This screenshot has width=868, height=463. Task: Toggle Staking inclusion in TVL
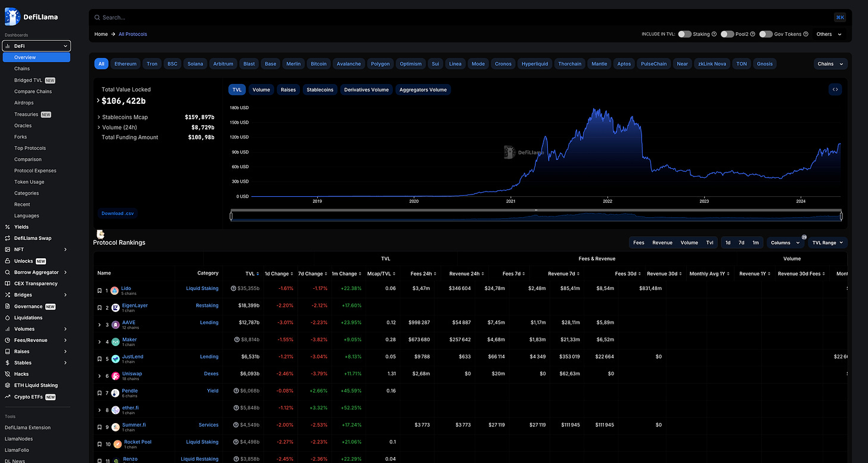pos(685,34)
